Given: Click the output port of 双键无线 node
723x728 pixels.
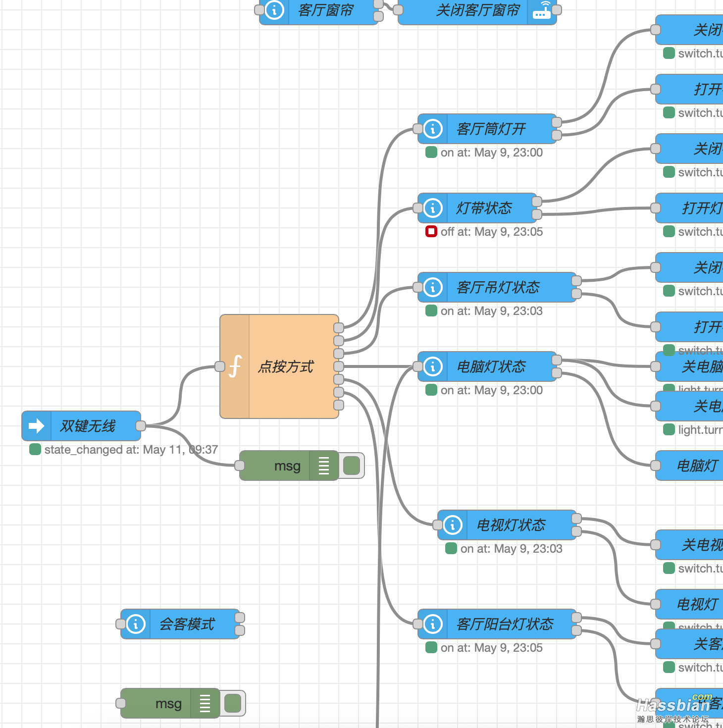Looking at the screenshot, I should pos(141,426).
